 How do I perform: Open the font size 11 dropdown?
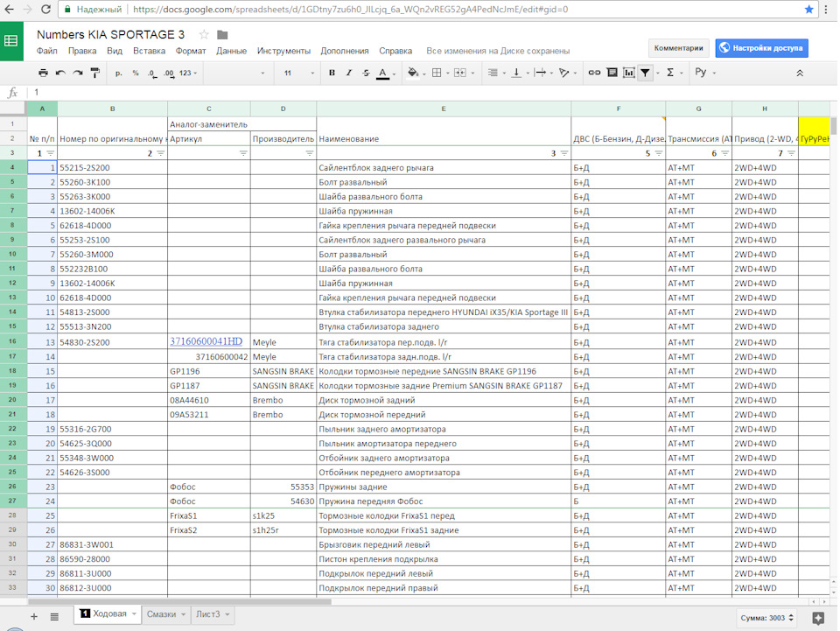point(298,73)
